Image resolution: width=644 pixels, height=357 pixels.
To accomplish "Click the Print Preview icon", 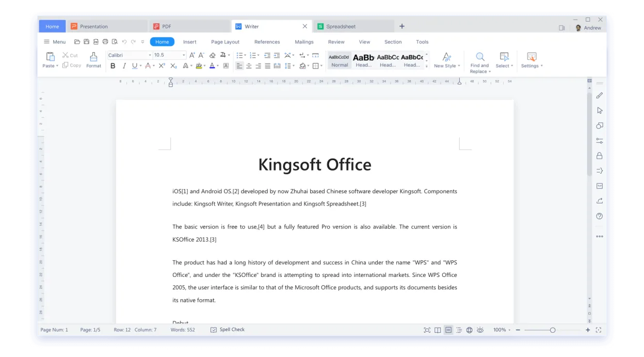I will pos(115,42).
